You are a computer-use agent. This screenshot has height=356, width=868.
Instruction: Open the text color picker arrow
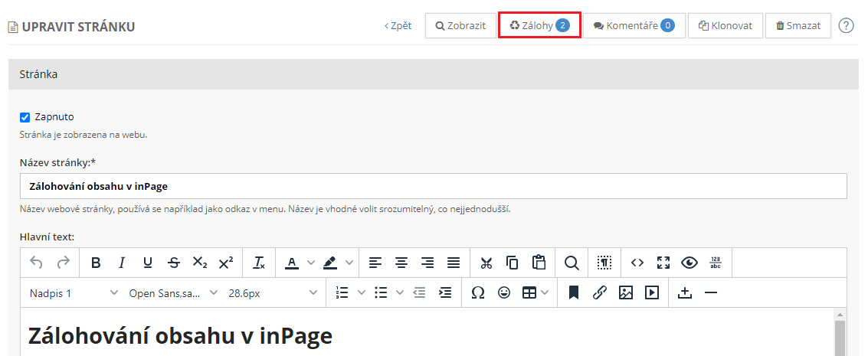(311, 263)
